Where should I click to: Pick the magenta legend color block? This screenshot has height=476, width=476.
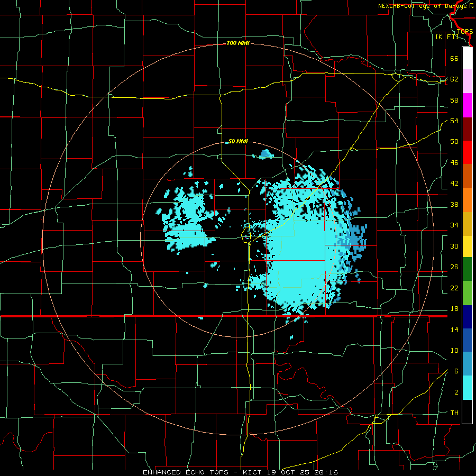pos(467,105)
